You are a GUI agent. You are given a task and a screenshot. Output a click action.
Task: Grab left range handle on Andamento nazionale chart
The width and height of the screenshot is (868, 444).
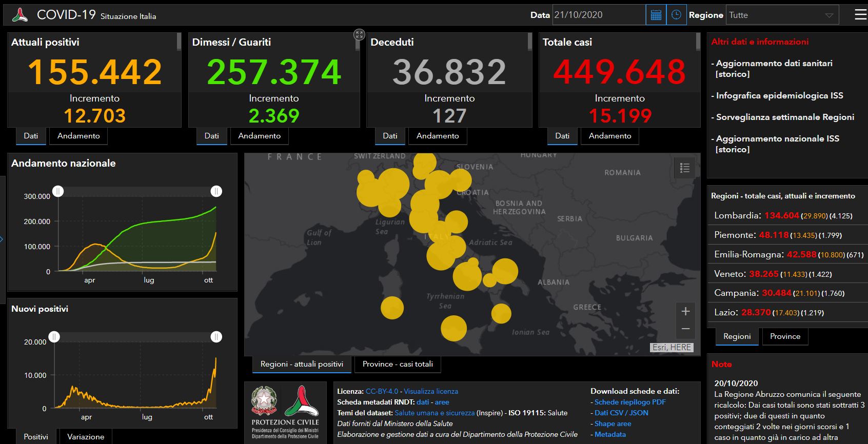(x=58, y=191)
